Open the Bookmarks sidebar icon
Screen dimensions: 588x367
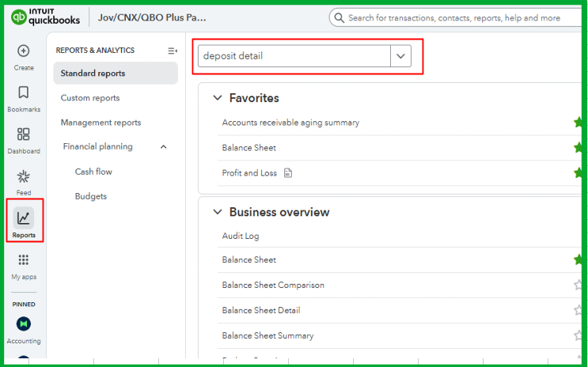pos(24,93)
